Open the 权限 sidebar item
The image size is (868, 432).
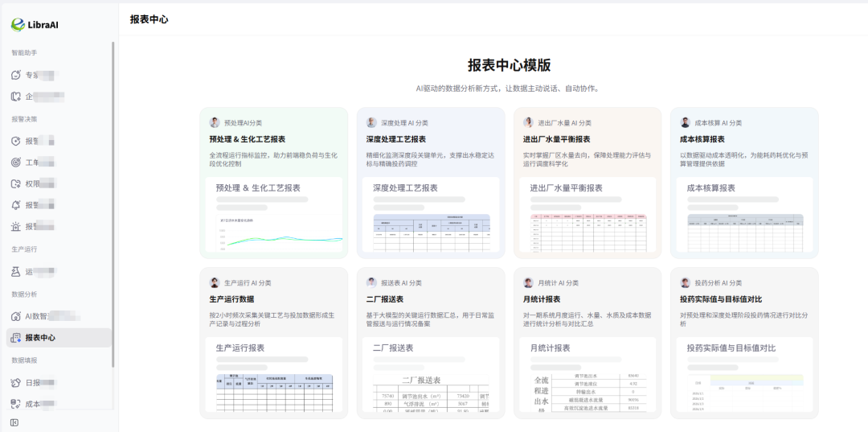(x=59, y=183)
